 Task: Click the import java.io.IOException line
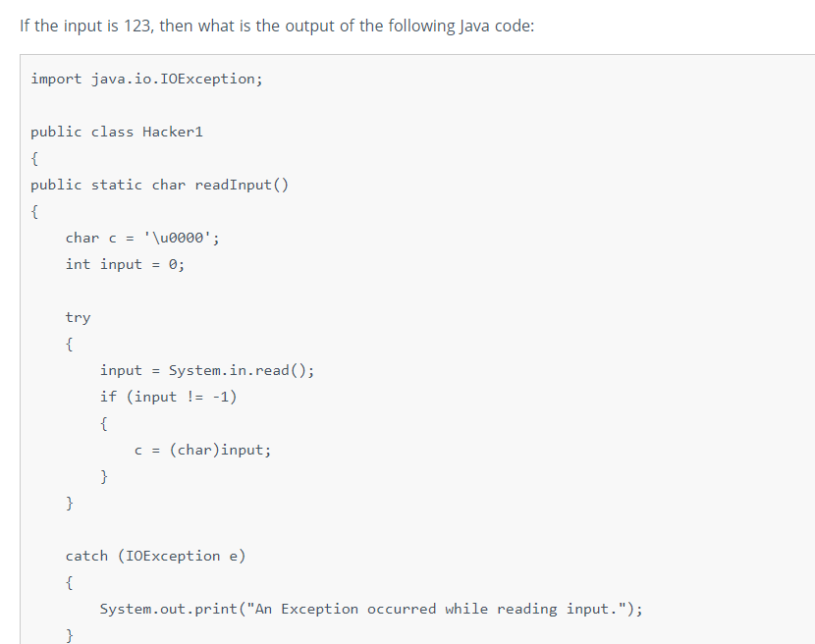(x=146, y=79)
